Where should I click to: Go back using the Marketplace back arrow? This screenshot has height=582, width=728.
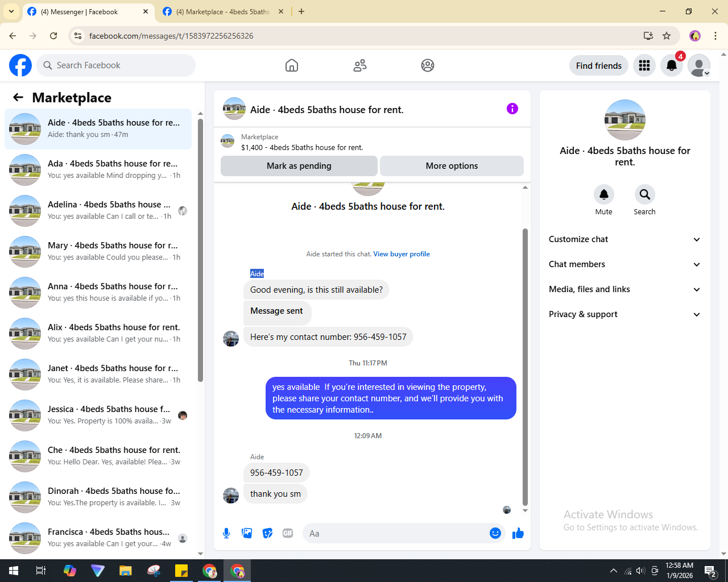(x=18, y=97)
